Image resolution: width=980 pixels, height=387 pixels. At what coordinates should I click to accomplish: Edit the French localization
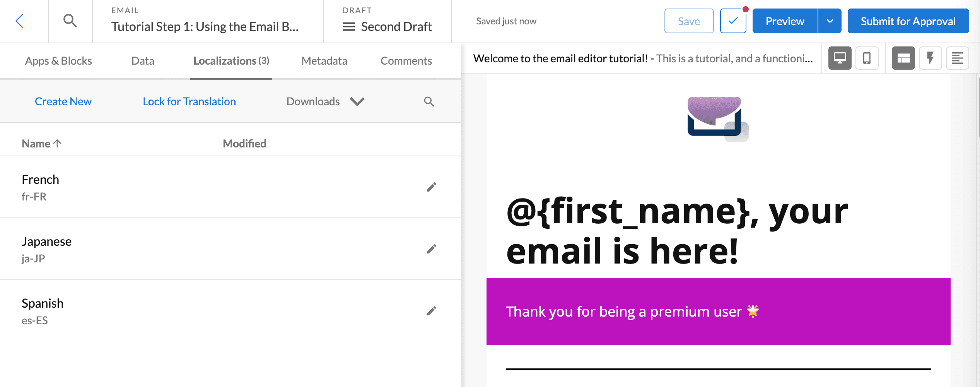(431, 187)
